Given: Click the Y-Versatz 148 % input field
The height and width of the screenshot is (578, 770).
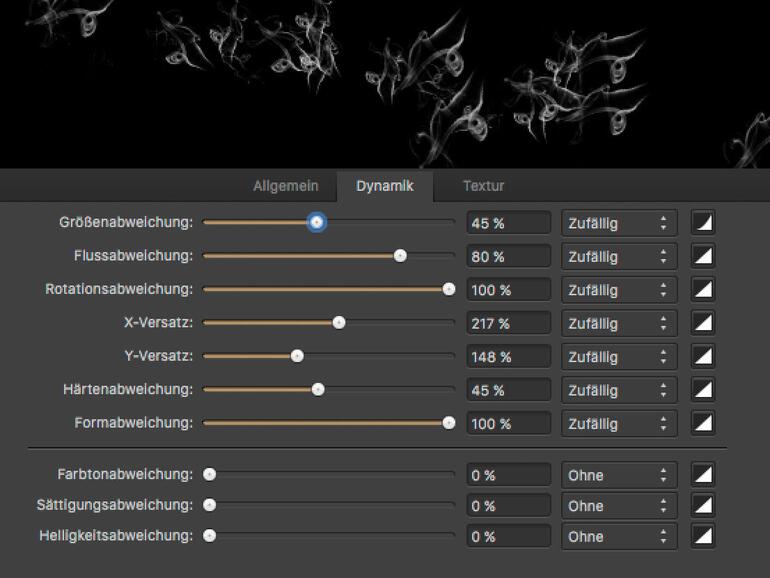Looking at the screenshot, I should pos(508,357).
